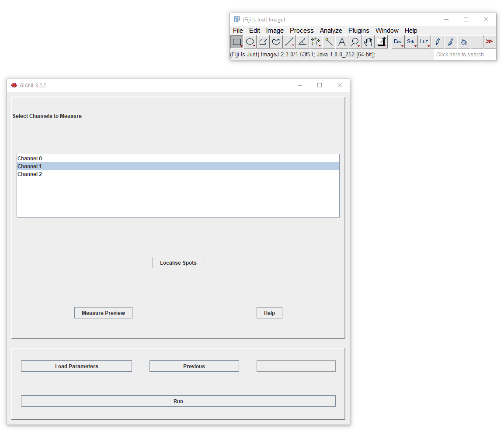
Task: Open the Image menu
Action: pyautogui.click(x=275, y=31)
